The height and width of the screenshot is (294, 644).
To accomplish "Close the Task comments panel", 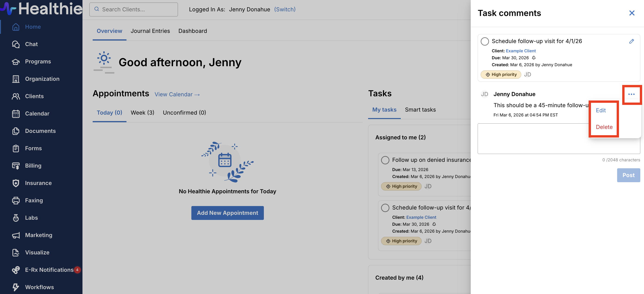I will [632, 13].
